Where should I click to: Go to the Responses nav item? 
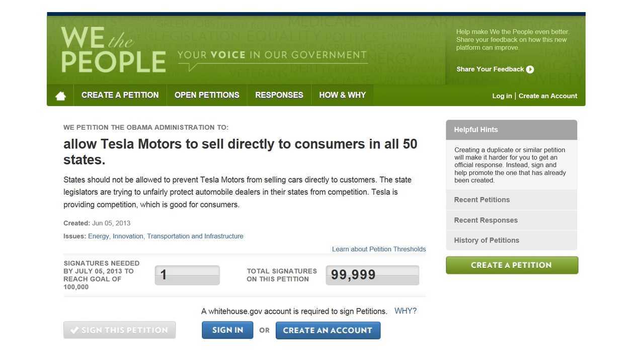click(x=279, y=95)
